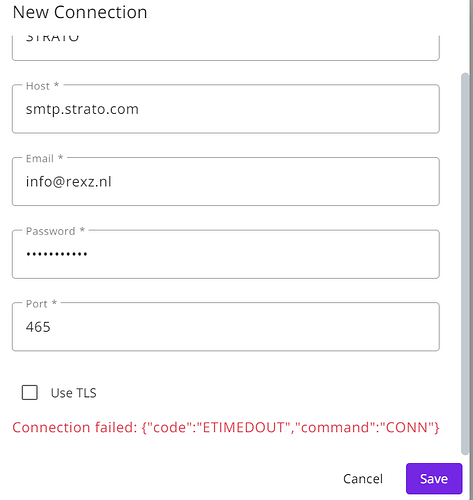Cancel the new connection dialog
This screenshot has height=500, width=473.
363,479
